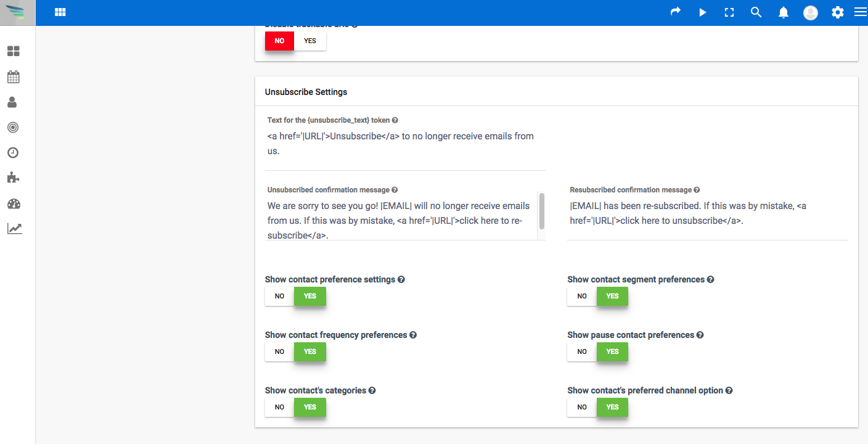Set Show contact's categories to NO
Screen dimensions: 868x444
click(x=280, y=407)
